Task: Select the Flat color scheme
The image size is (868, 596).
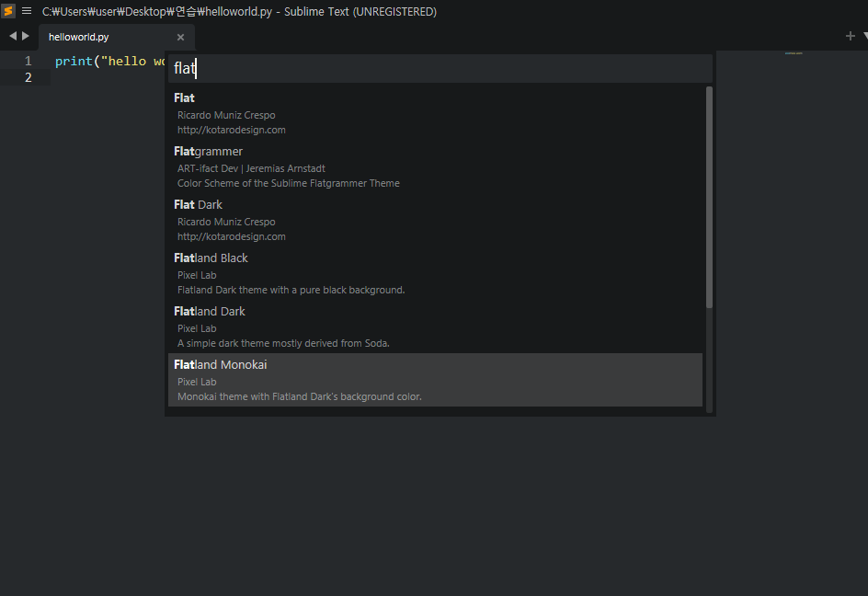Action: coord(435,113)
